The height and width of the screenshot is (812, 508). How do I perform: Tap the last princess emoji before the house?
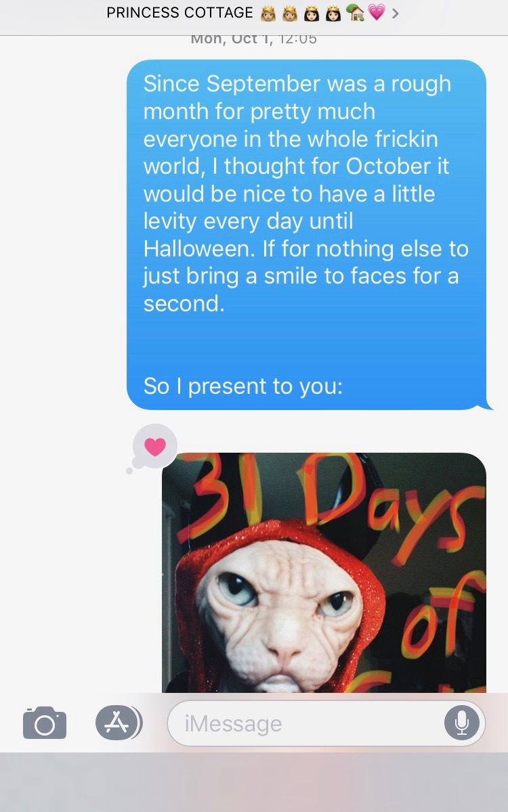click(x=333, y=13)
